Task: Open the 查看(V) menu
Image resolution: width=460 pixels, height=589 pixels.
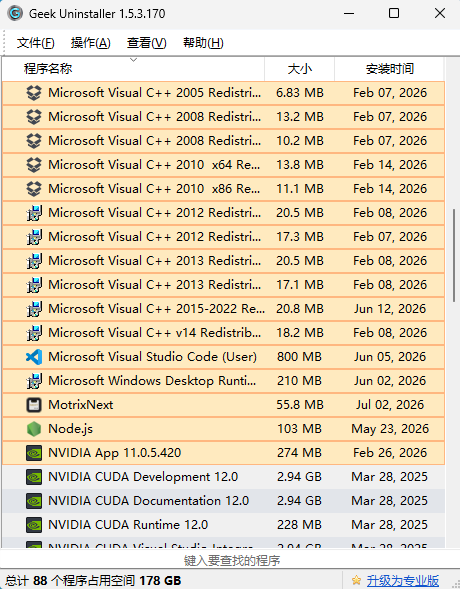Action: pyautogui.click(x=146, y=43)
